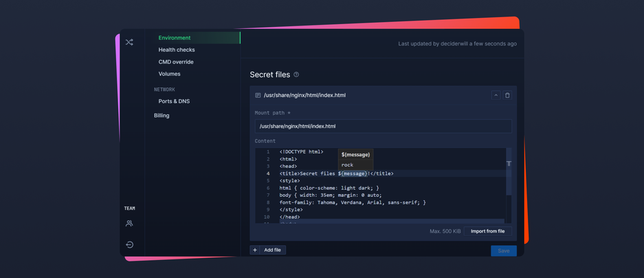Open the Health checks section
This screenshot has height=278, width=644.
(177, 50)
